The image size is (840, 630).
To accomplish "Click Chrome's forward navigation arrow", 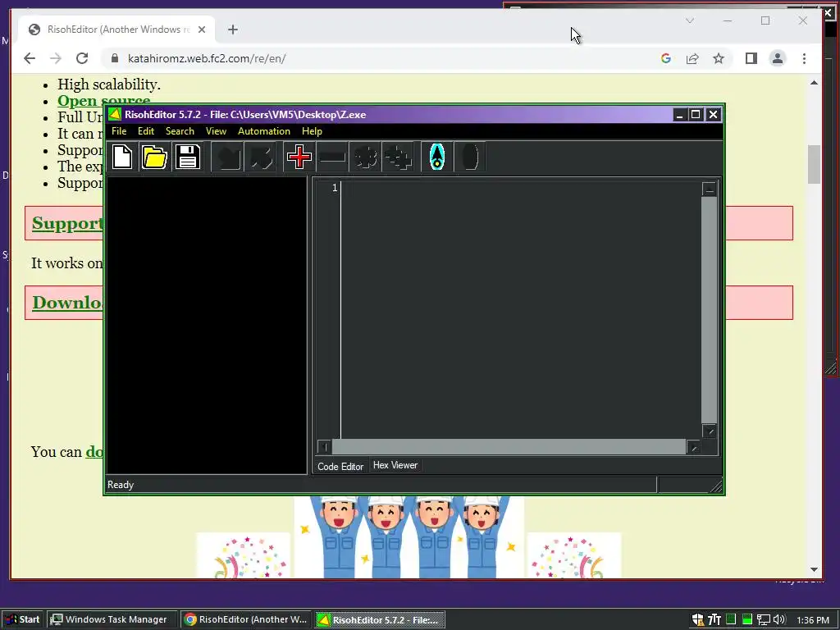I will coord(56,58).
